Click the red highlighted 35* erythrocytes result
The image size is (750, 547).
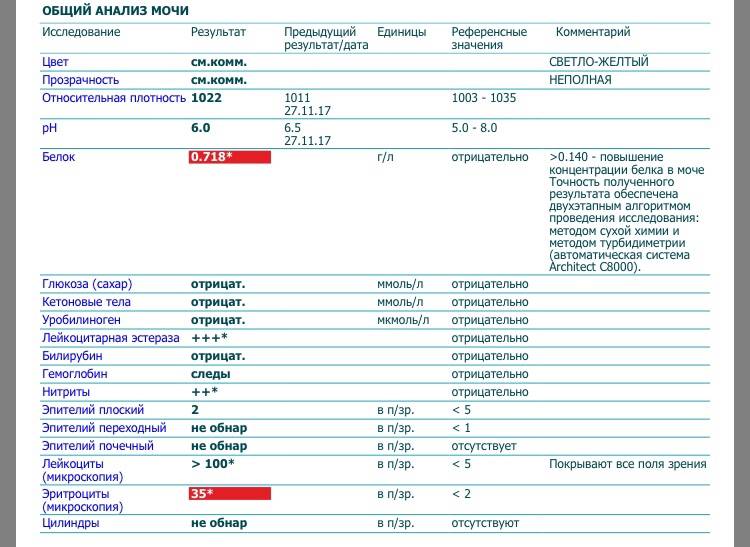pos(230,493)
